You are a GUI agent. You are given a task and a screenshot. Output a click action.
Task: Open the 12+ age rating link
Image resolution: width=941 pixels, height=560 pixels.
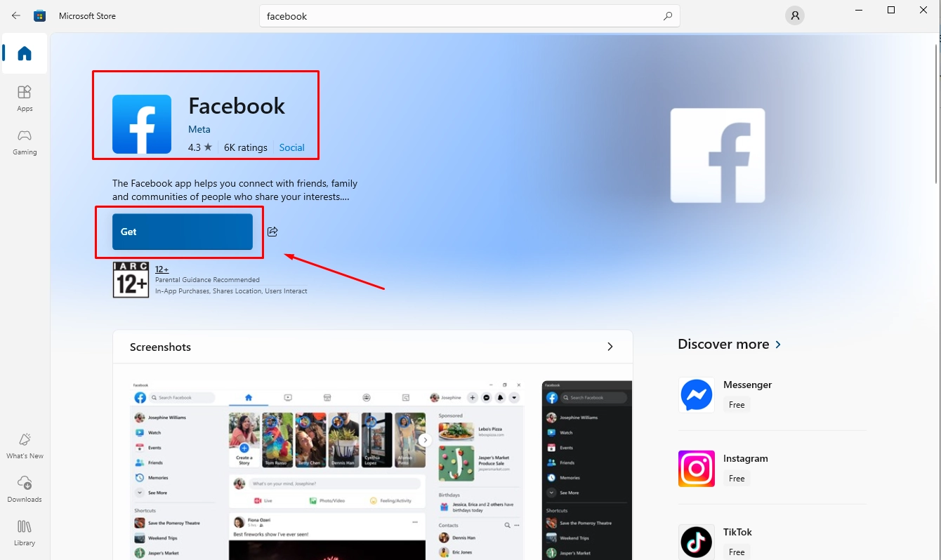click(162, 269)
